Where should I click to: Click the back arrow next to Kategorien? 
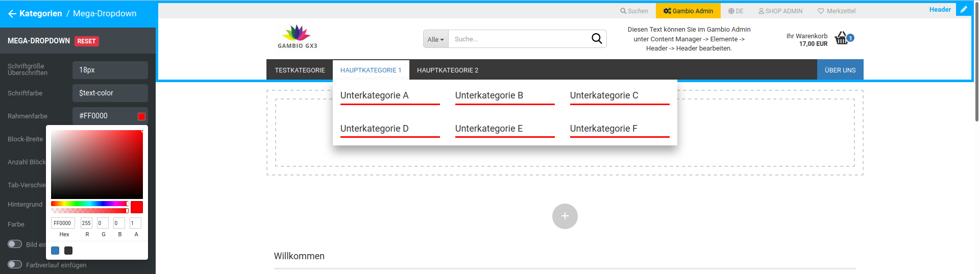[x=12, y=14]
